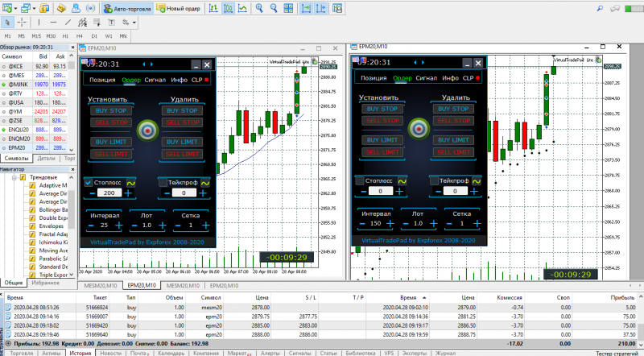Image resolution: width=644 pixels, height=356 pixels.
Task: Open the Эксперты terminal tab
Action: [x=415, y=353]
